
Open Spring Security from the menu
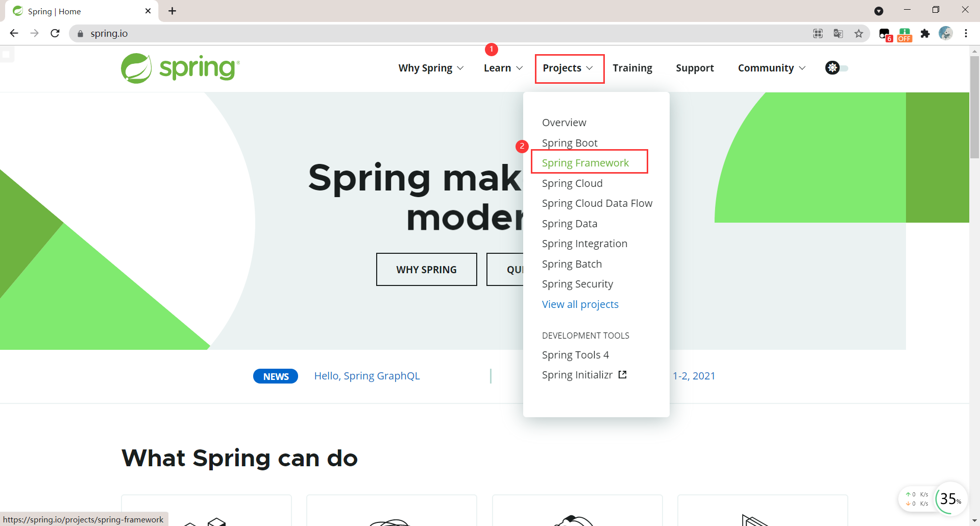(577, 284)
